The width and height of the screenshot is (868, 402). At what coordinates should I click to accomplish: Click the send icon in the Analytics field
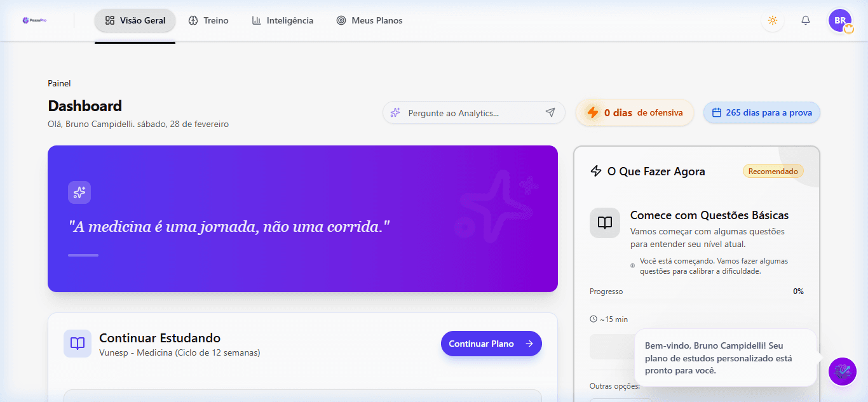(x=550, y=112)
